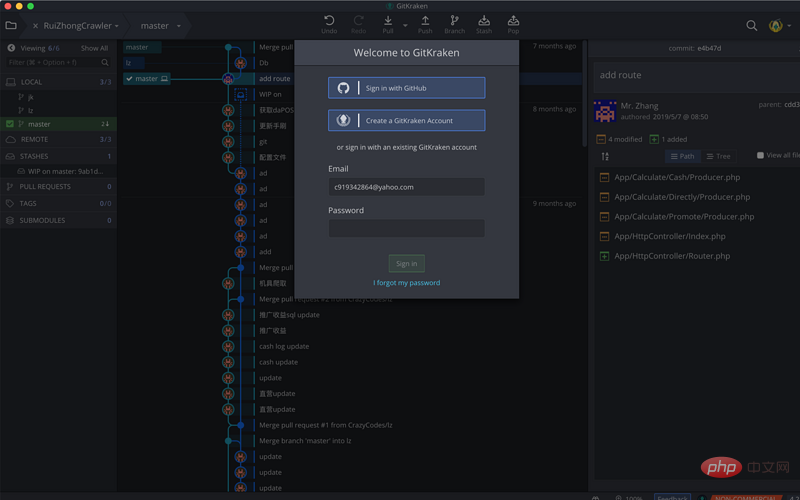800x500 pixels.
Task: Switch file view to Path
Action: [x=683, y=156]
